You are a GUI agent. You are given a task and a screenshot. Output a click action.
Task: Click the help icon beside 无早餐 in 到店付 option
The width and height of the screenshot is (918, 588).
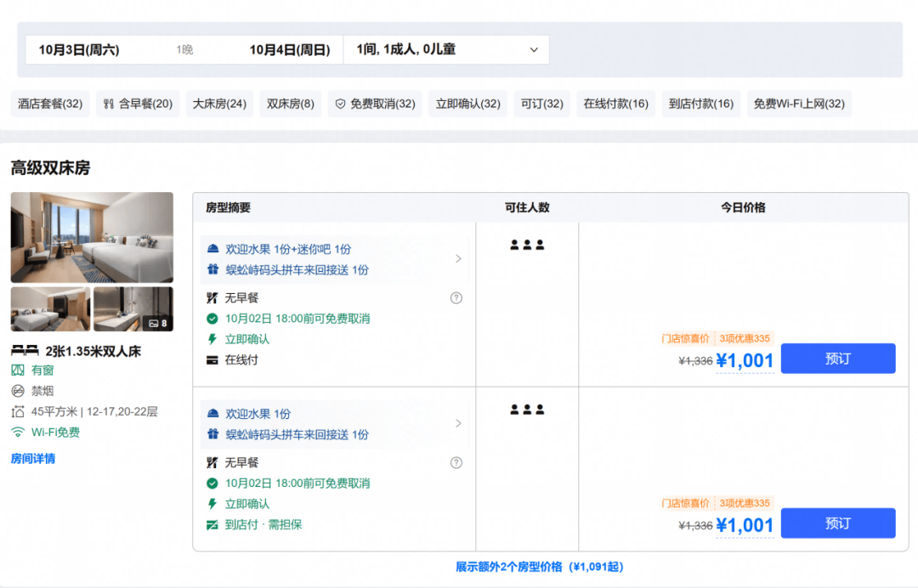pyautogui.click(x=456, y=463)
